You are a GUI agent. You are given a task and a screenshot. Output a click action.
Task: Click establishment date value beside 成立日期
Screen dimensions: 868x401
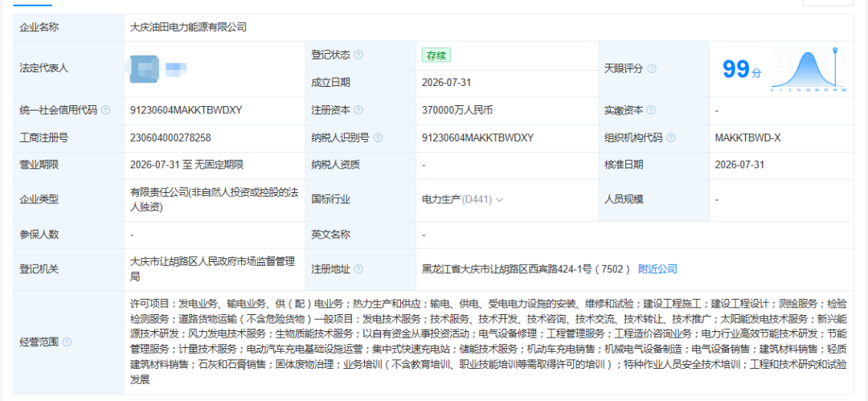[x=446, y=83]
